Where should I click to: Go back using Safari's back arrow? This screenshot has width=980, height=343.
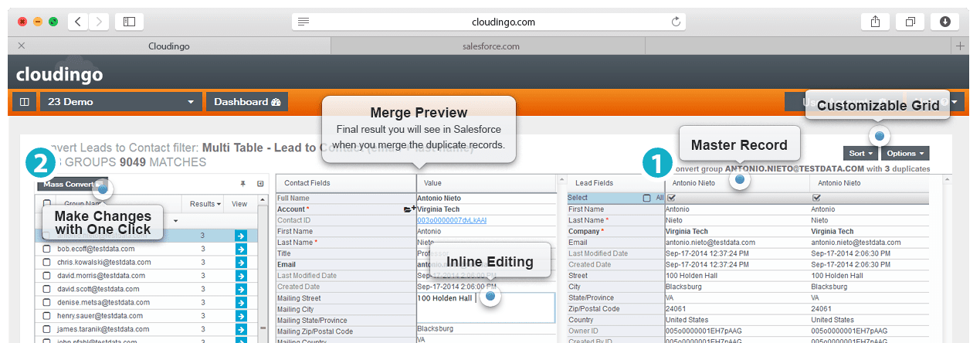78,22
